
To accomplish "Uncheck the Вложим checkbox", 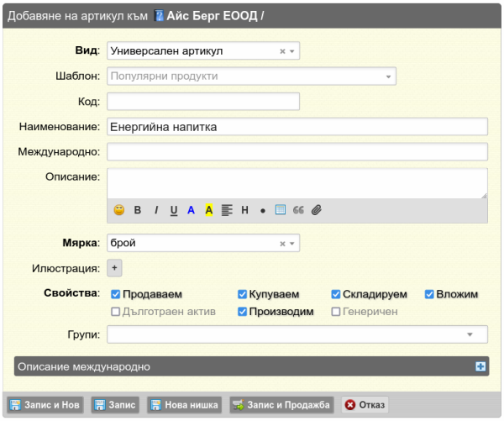I will (429, 294).
